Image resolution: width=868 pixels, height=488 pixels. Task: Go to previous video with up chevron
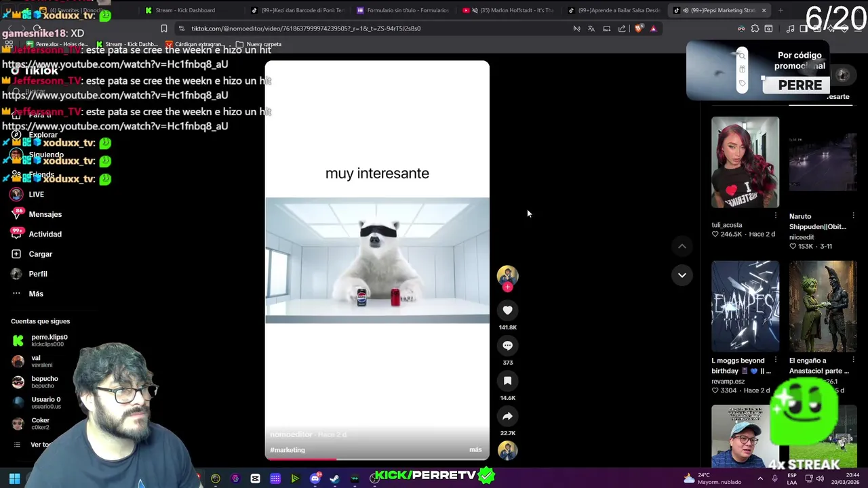pos(682,246)
